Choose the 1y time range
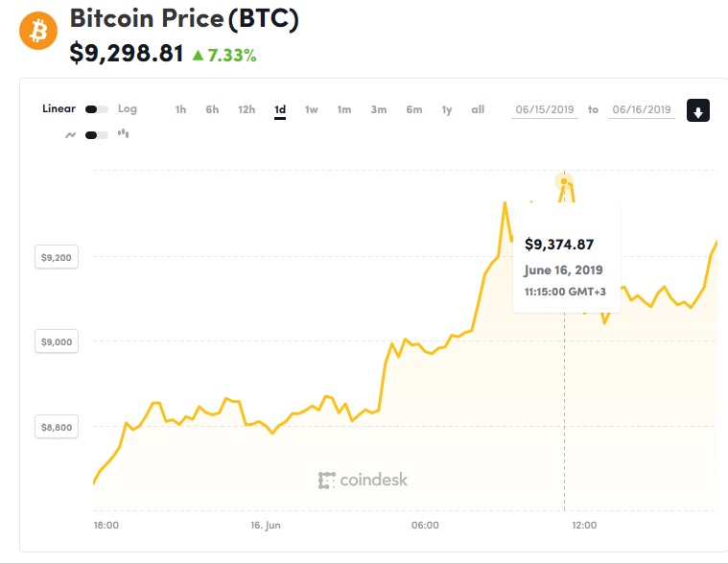The width and height of the screenshot is (728, 564). click(x=447, y=109)
